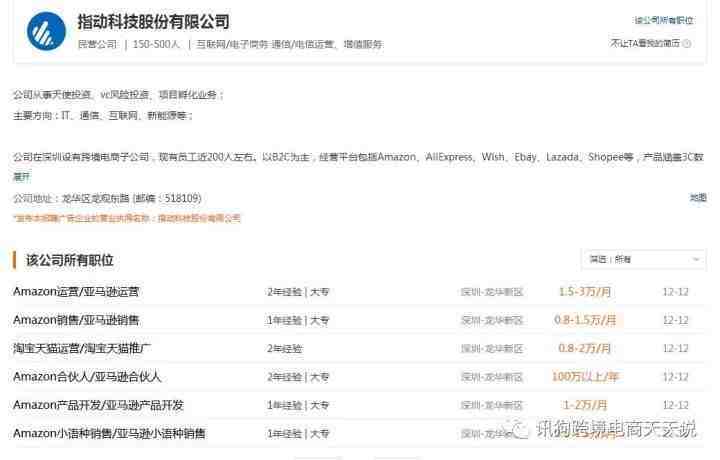The height and width of the screenshot is (460, 720).
Task: Click 不让TA看我的简历 option
Action: click(x=645, y=43)
